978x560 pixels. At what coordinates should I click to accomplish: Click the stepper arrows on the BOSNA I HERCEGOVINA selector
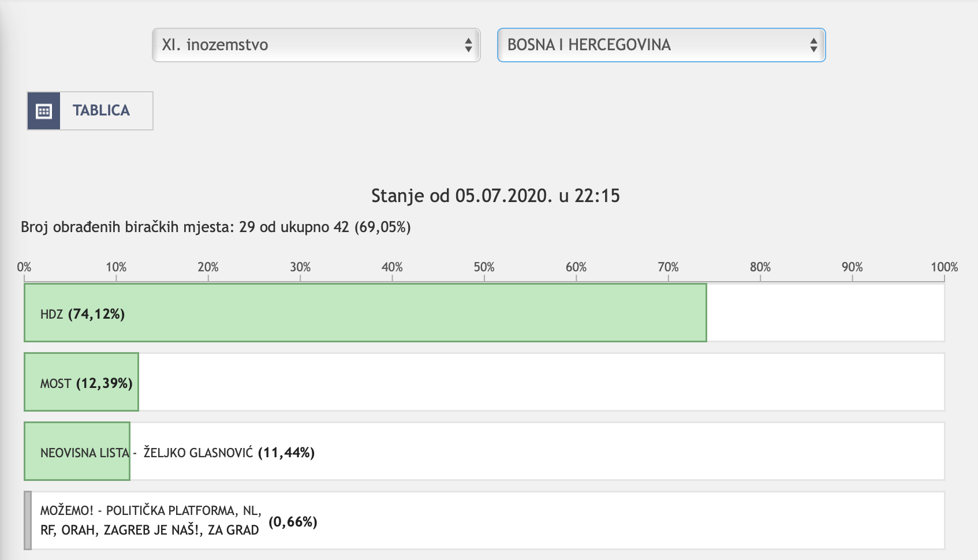813,45
